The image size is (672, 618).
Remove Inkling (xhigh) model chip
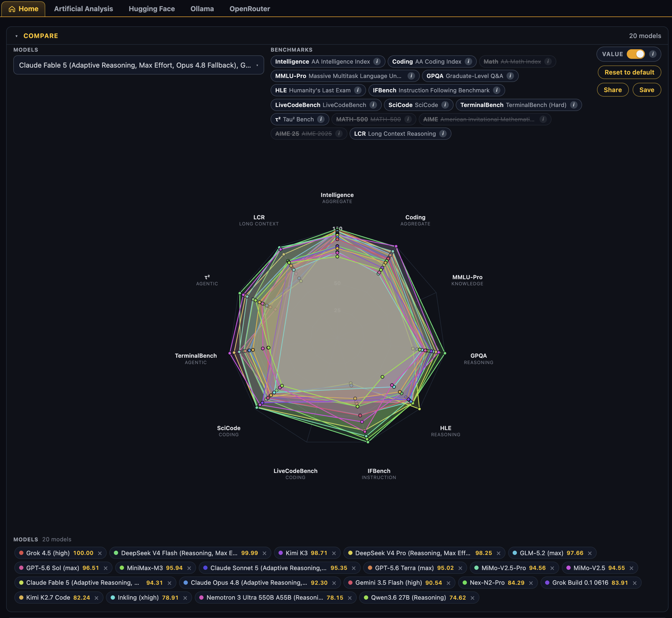(x=185, y=598)
